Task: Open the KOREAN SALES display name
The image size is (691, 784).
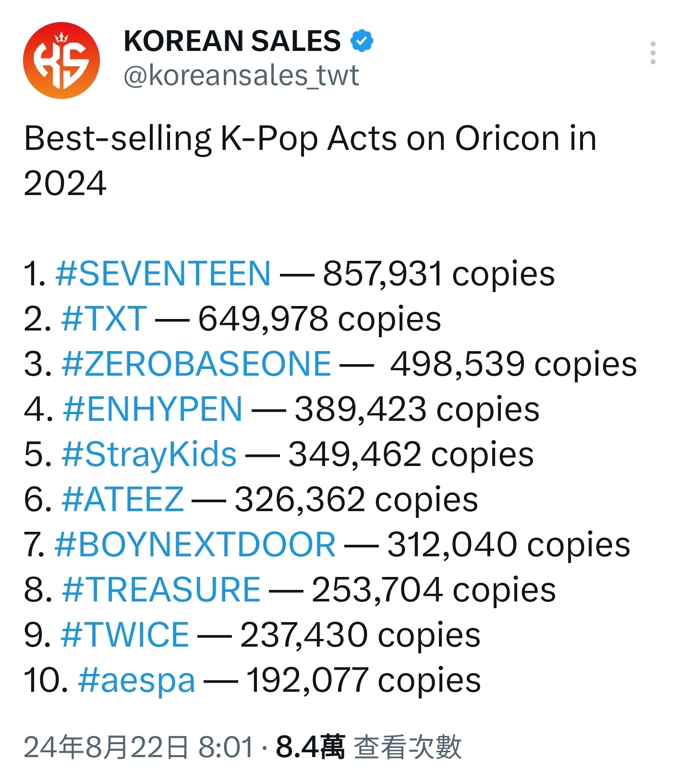Action: pyautogui.click(x=232, y=41)
